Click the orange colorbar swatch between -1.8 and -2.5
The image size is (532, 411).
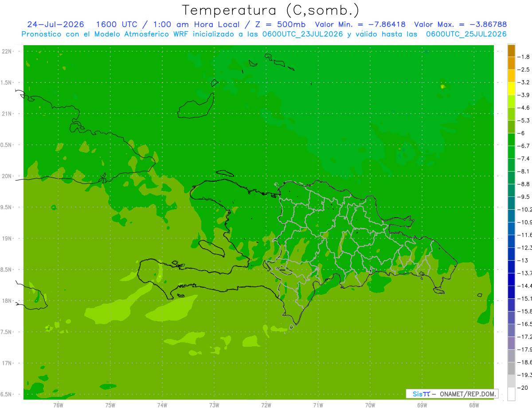pyautogui.click(x=512, y=63)
